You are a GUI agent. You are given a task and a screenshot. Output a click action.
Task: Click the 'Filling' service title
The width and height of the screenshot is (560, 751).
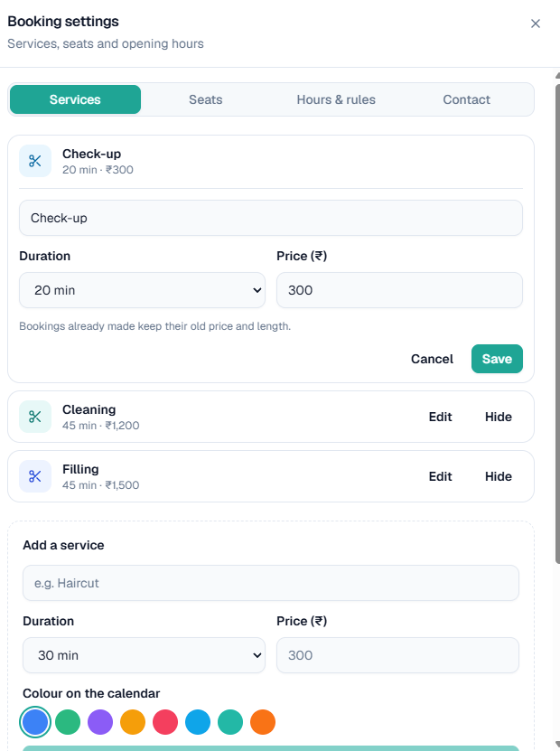click(80, 469)
